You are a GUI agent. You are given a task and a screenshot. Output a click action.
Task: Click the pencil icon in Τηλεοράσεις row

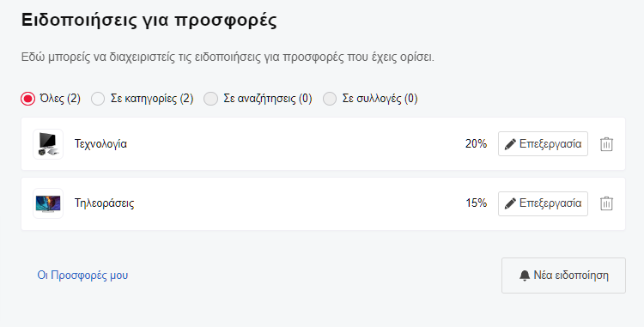[x=510, y=203]
